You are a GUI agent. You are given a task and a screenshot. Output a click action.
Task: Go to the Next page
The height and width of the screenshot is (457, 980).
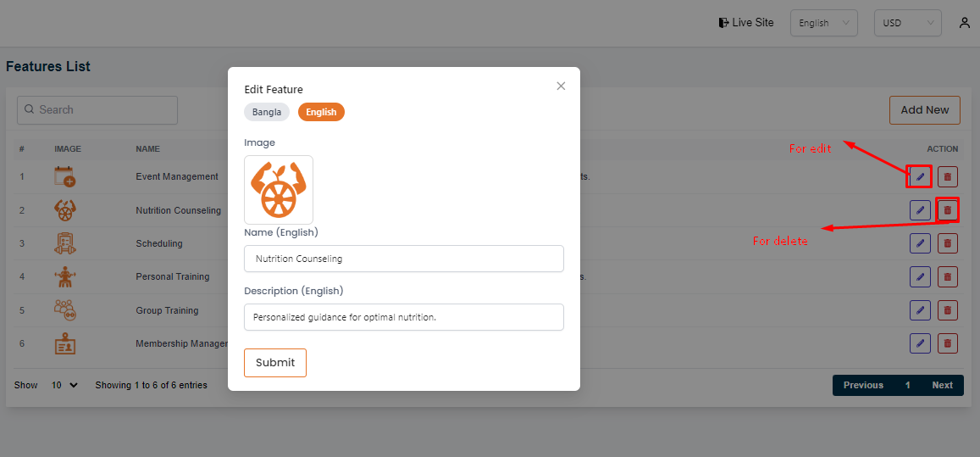click(x=942, y=385)
